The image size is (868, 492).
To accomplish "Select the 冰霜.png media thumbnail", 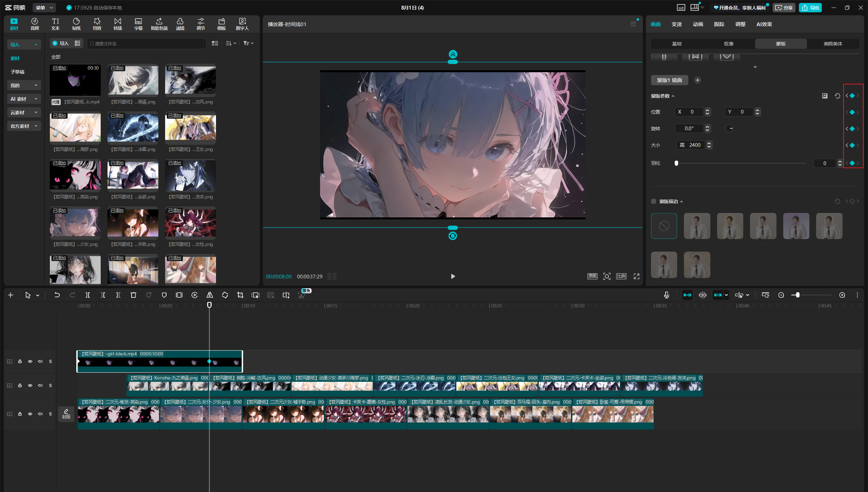I will [x=133, y=127].
